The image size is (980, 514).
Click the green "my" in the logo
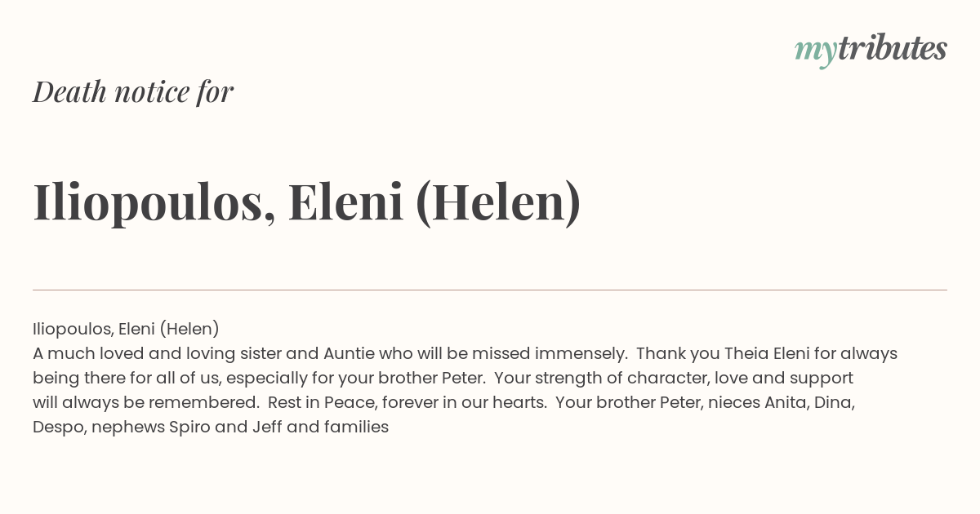[x=816, y=52]
